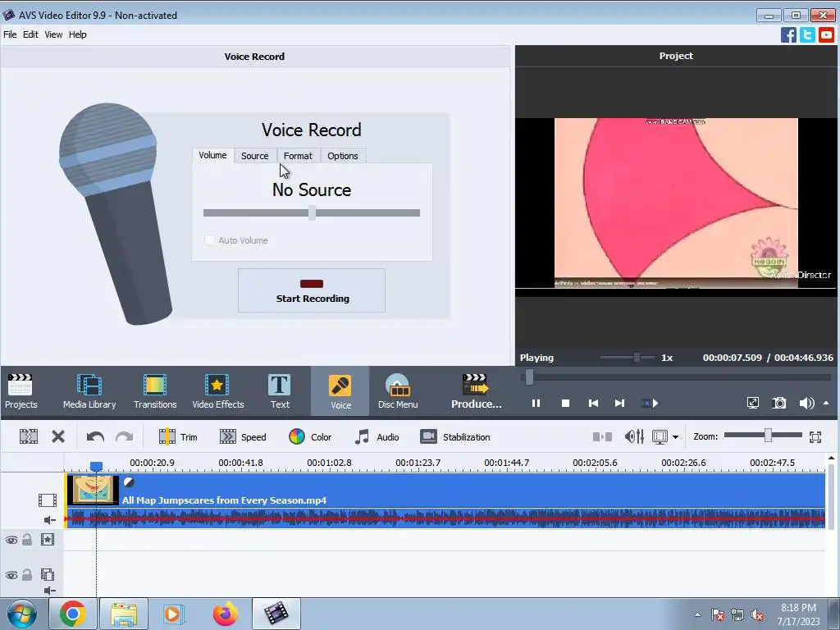Open the File menu
Image resolution: width=840 pixels, height=630 pixels.
pos(10,34)
